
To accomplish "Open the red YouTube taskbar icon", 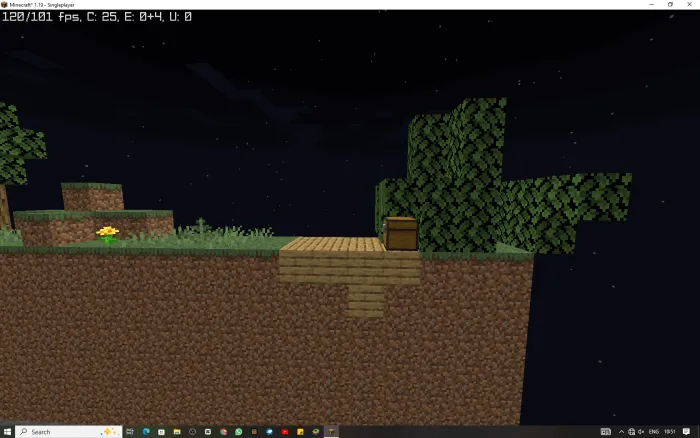I will [285, 432].
